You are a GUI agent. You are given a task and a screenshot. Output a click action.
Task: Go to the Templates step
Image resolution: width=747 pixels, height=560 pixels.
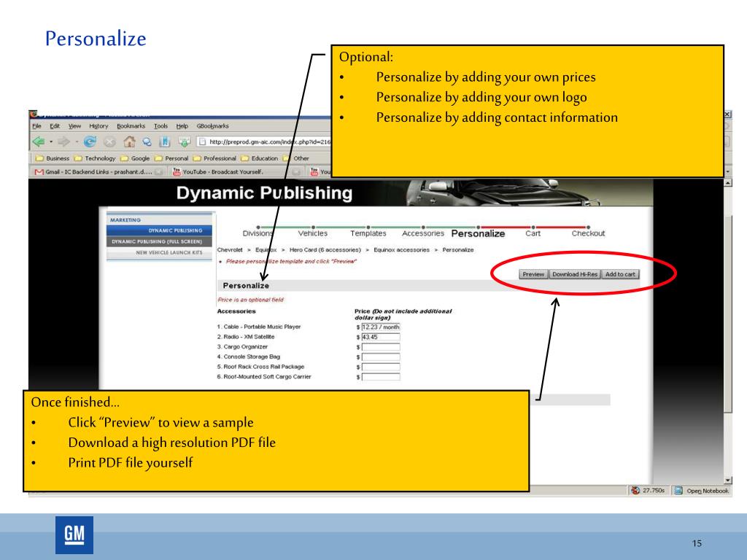368,233
